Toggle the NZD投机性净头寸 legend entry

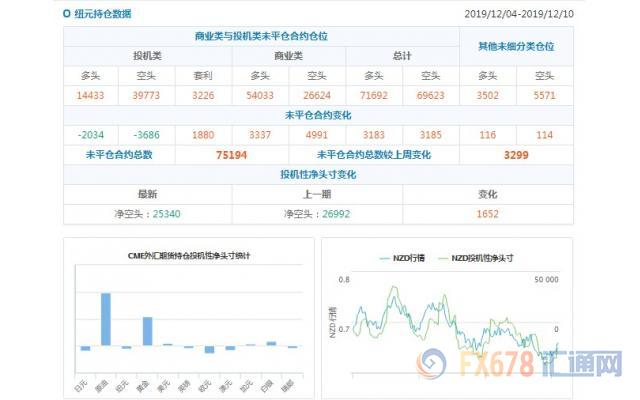[476, 258]
